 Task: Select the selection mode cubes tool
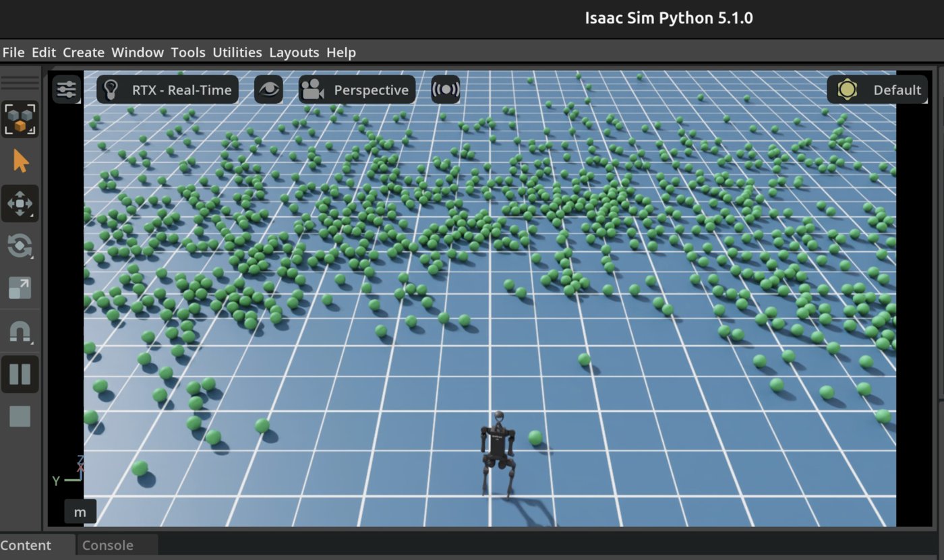pyautogui.click(x=20, y=119)
